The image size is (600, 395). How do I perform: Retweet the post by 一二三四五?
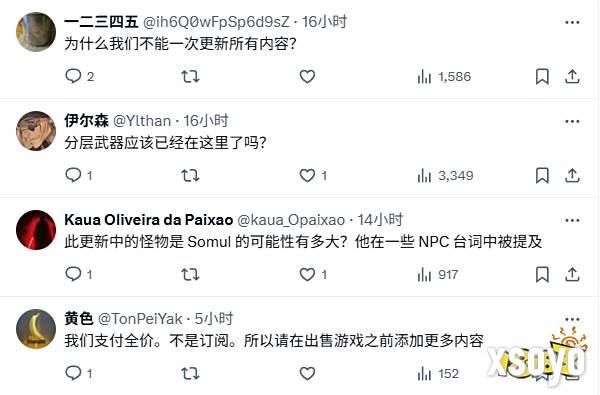pos(190,76)
